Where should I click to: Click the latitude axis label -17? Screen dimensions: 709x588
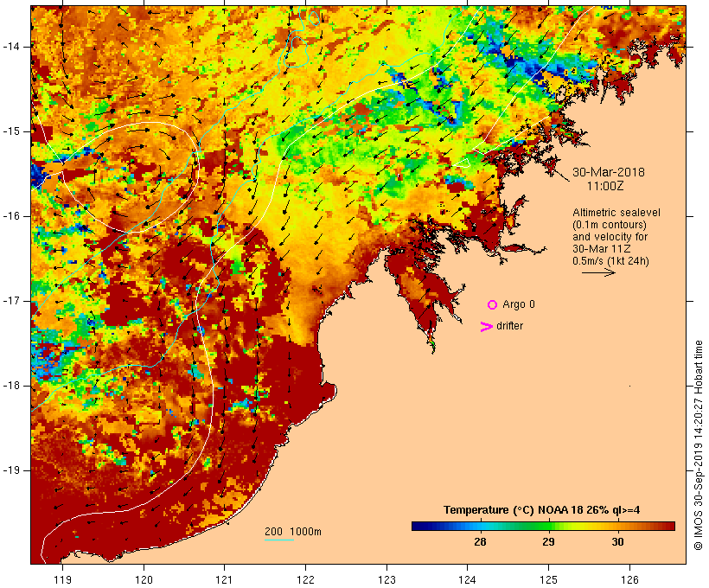click(x=10, y=301)
